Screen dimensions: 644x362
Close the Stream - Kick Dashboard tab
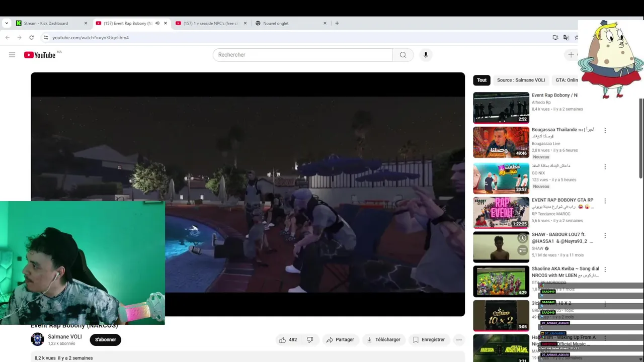pos(86,23)
